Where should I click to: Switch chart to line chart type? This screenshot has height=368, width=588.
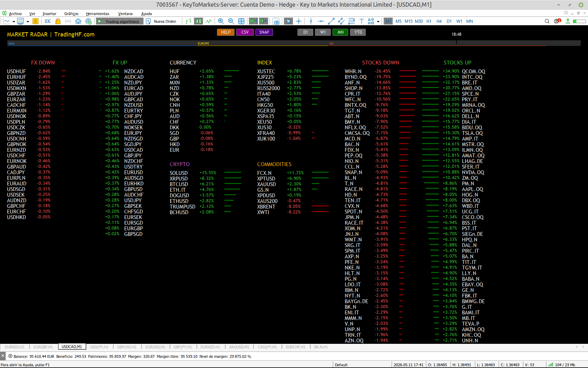(x=209, y=21)
